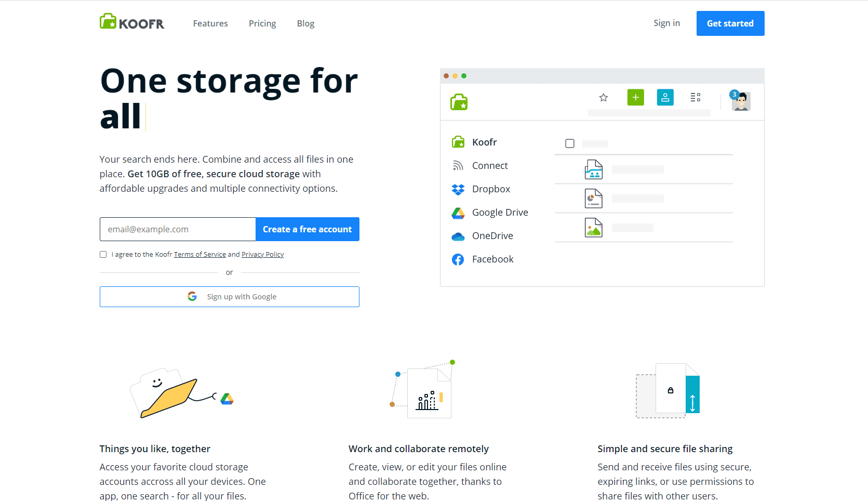
Task: Click Sign up with Google button
Action: (x=230, y=297)
